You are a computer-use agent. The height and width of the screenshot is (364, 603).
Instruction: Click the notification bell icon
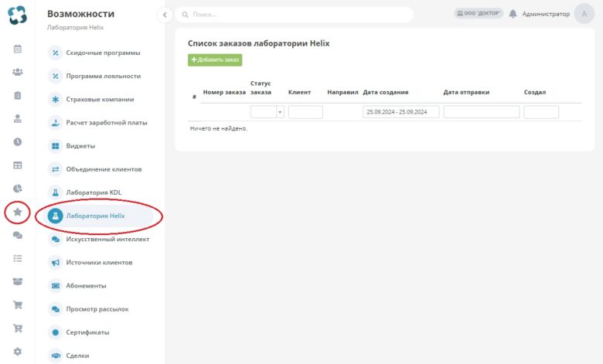point(513,14)
